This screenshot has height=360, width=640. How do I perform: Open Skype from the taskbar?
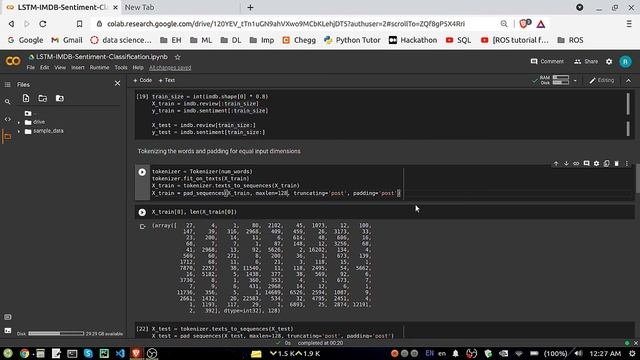(x=88, y=353)
